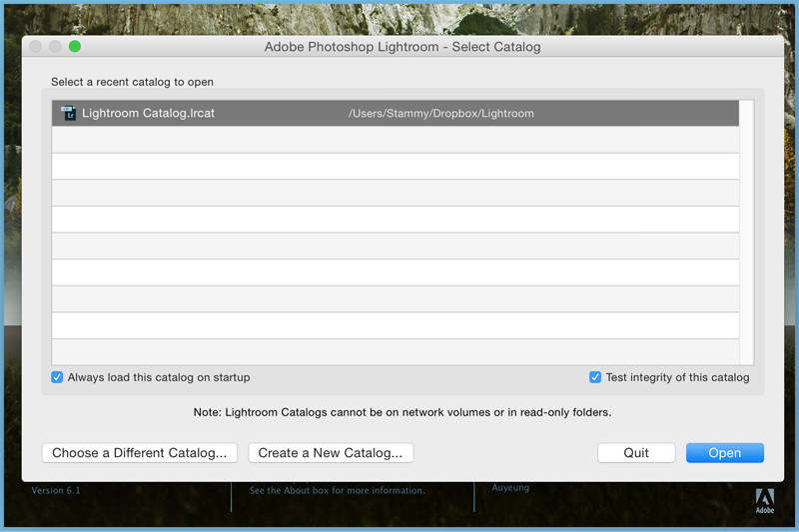
Task: Click Version 6.1 text on splash screen
Action: [x=56, y=491]
